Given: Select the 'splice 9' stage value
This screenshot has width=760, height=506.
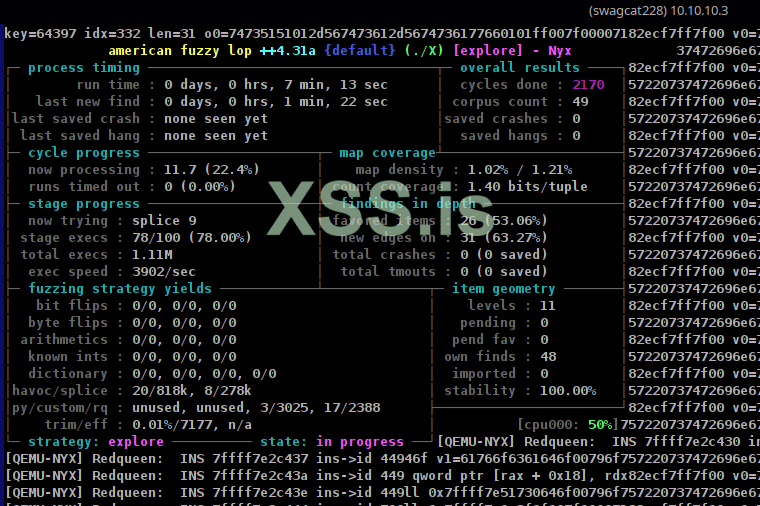Looking at the screenshot, I should tap(164, 221).
